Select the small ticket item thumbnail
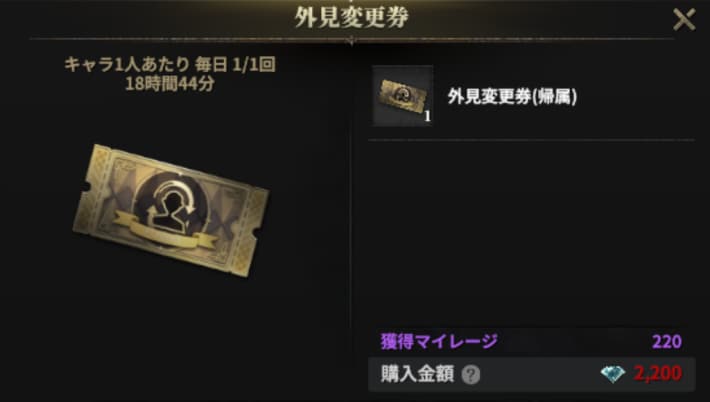The image size is (710, 402). coord(403,96)
